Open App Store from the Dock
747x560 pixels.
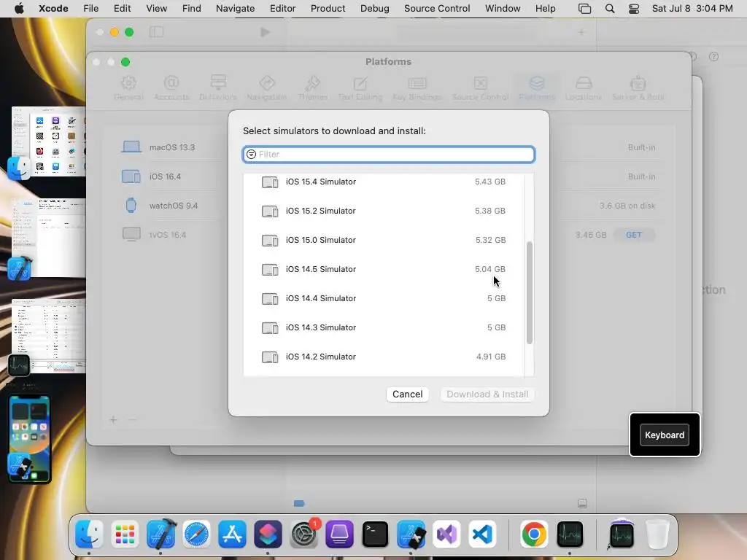tap(232, 534)
